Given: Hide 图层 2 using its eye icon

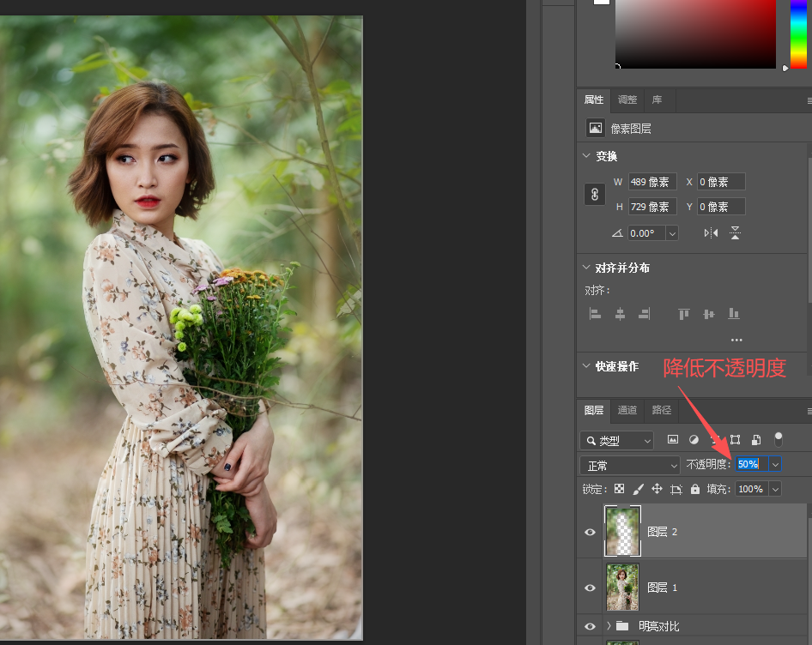Looking at the screenshot, I should [590, 532].
